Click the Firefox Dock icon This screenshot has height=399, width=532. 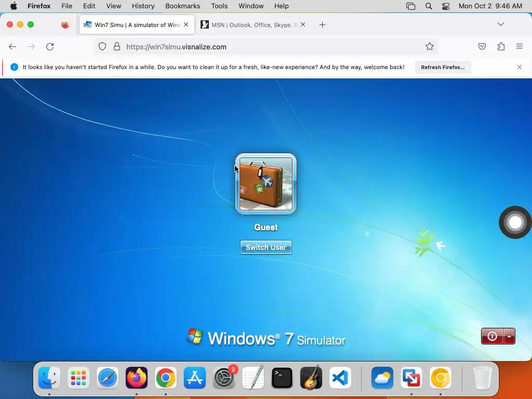pyautogui.click(x=137, y=378)
